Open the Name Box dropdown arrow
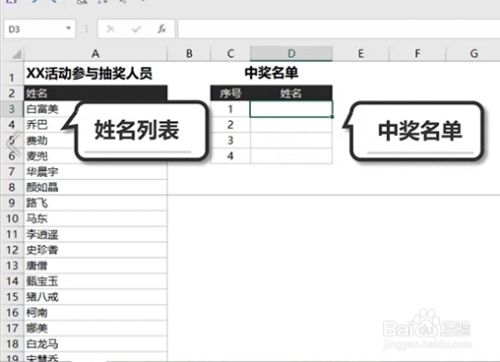 [x=69, y=29]
